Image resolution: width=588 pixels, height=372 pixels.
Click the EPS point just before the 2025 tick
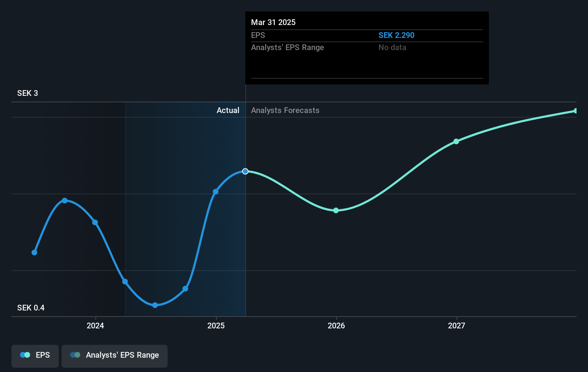click(x=185, y=289)
